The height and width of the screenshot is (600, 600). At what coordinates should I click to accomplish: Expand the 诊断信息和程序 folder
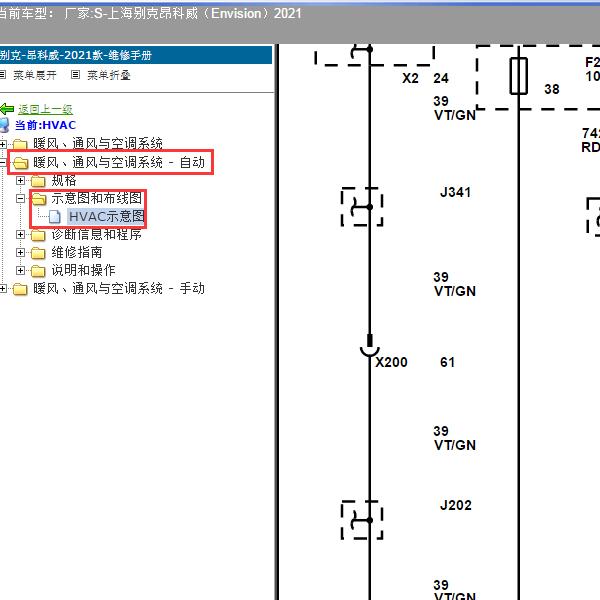(21, 234)
